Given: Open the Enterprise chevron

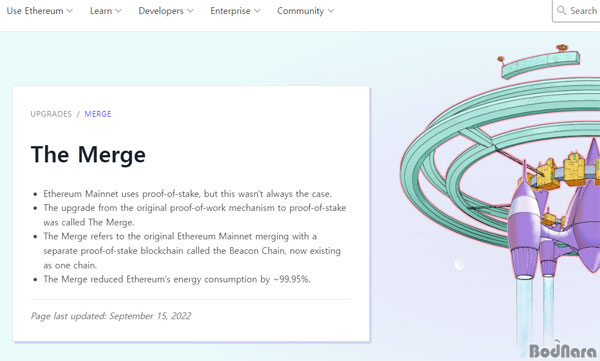Looking at the screenshot, I should [x=257, y=11].
